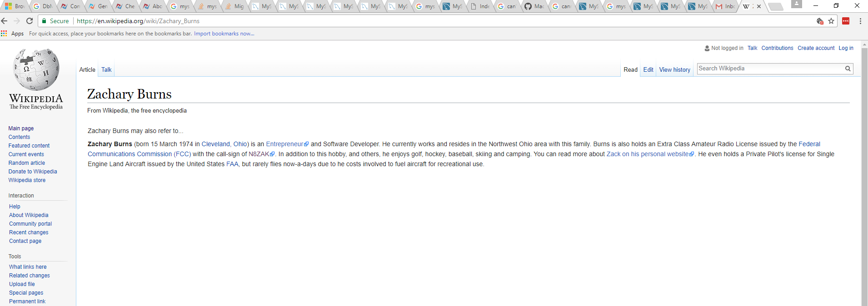Open Contributions link
The image size is (868, 306).
click(x=777, y=48)
